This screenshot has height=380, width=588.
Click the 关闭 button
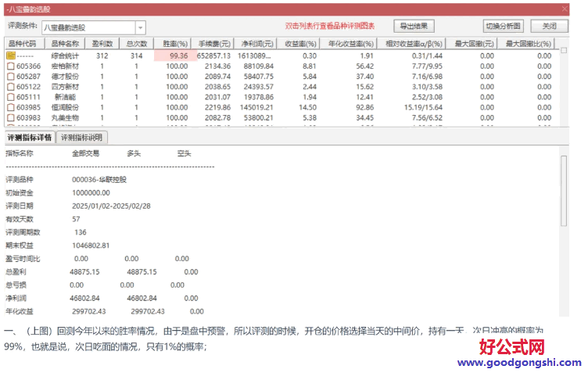click(x=550, y=26)
